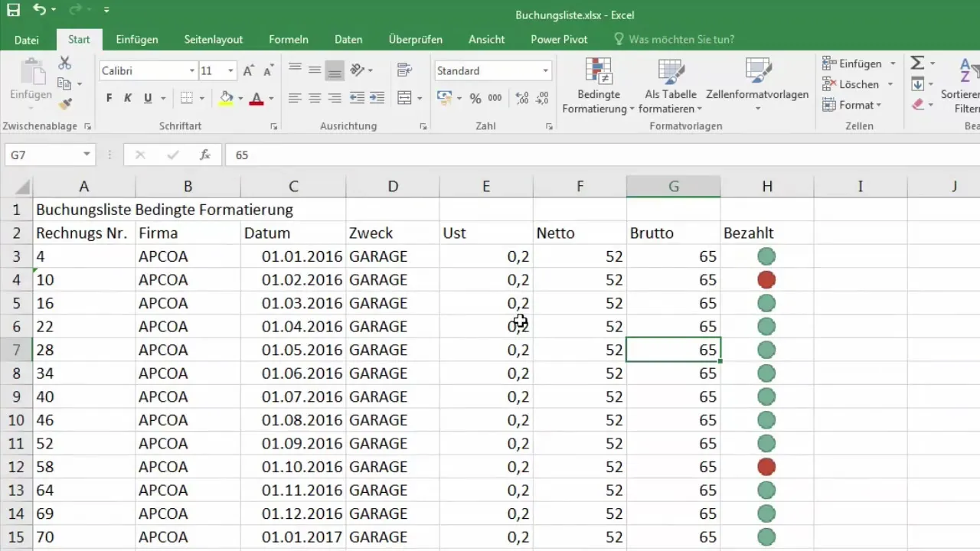Open the Ausrichtung dialog launcher
This screenshot has width=980, height=551.
[x=423, y=126]
